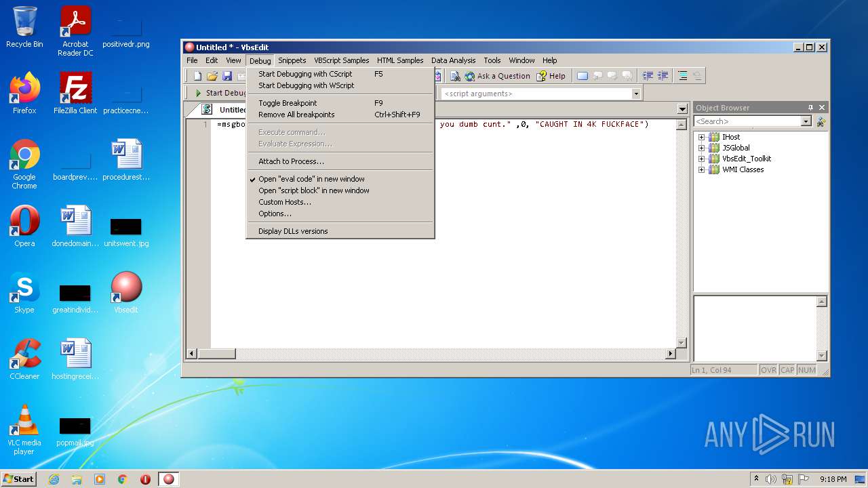Open the Window menu
The width and height of the screenshot is (868, 488).
[x=522, y=60]
